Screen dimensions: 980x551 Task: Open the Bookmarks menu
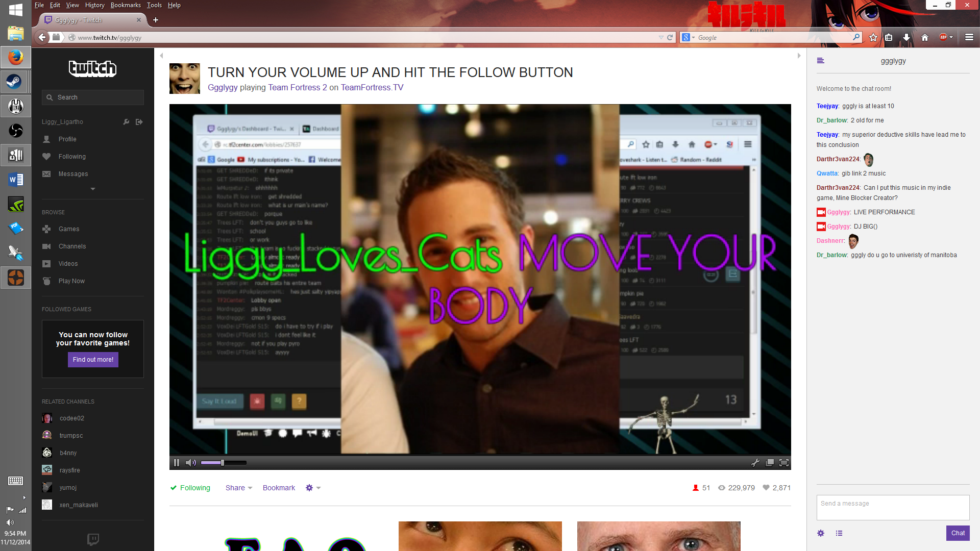(x=126, y=5)
